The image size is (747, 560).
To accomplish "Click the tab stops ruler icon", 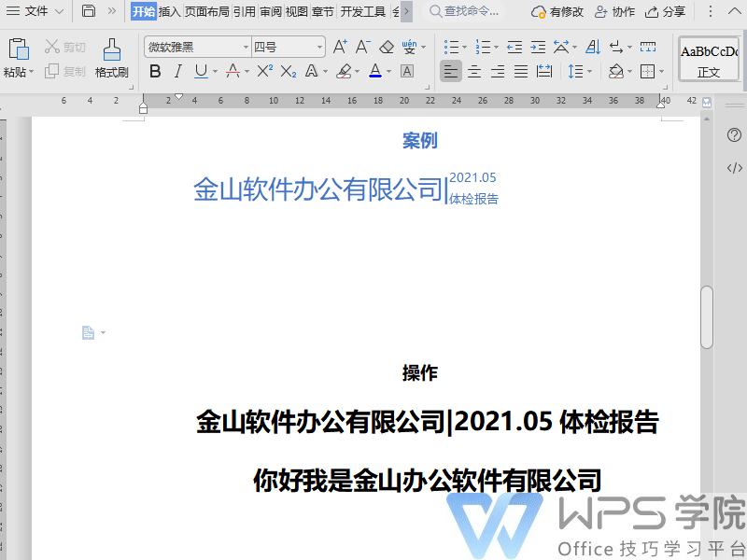I will [648, 47].
